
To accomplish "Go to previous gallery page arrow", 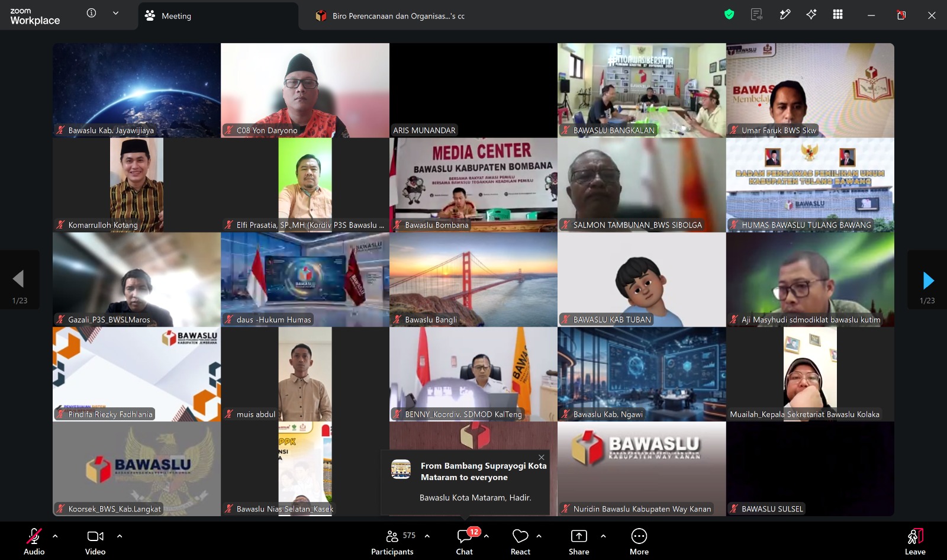I will point(19,280).
